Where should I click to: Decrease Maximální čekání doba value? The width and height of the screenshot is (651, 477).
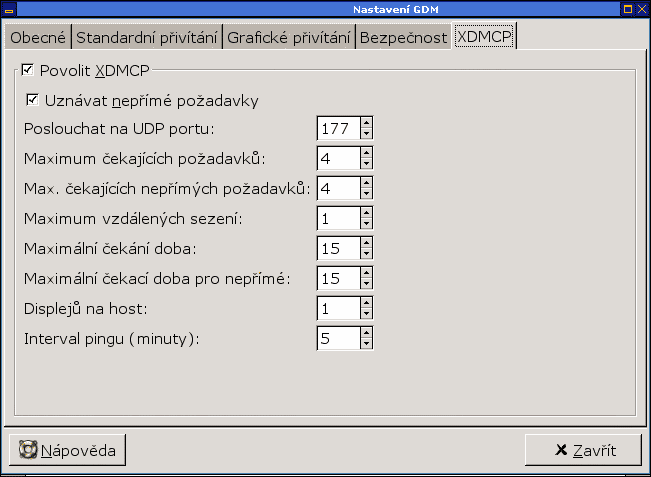pyautogui.click(x=366, y=253)
